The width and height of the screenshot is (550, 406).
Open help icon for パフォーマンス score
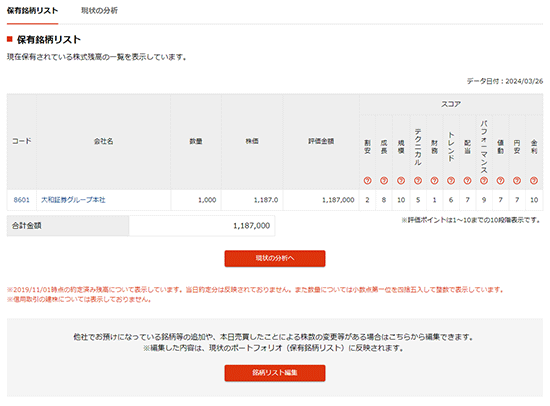click(484, 180)
